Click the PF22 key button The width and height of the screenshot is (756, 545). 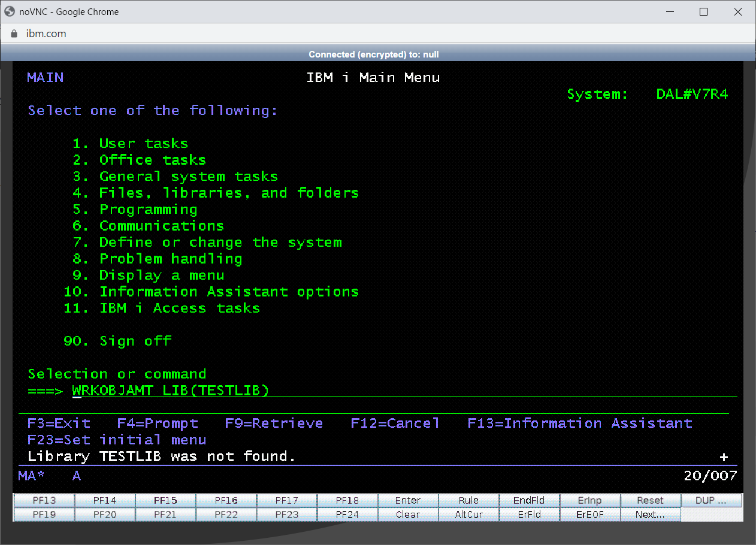226,514
